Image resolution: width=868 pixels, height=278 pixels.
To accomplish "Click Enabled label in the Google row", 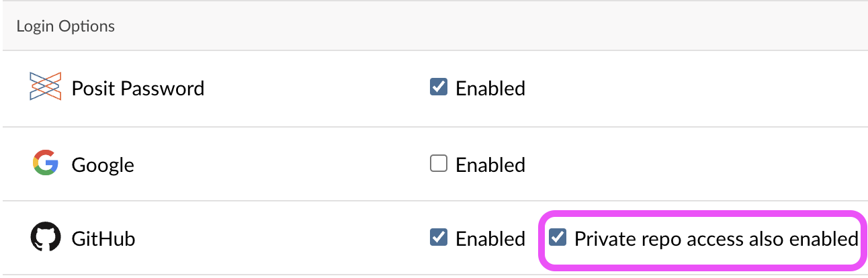I will pyautogui.click(x=490, y=165).
